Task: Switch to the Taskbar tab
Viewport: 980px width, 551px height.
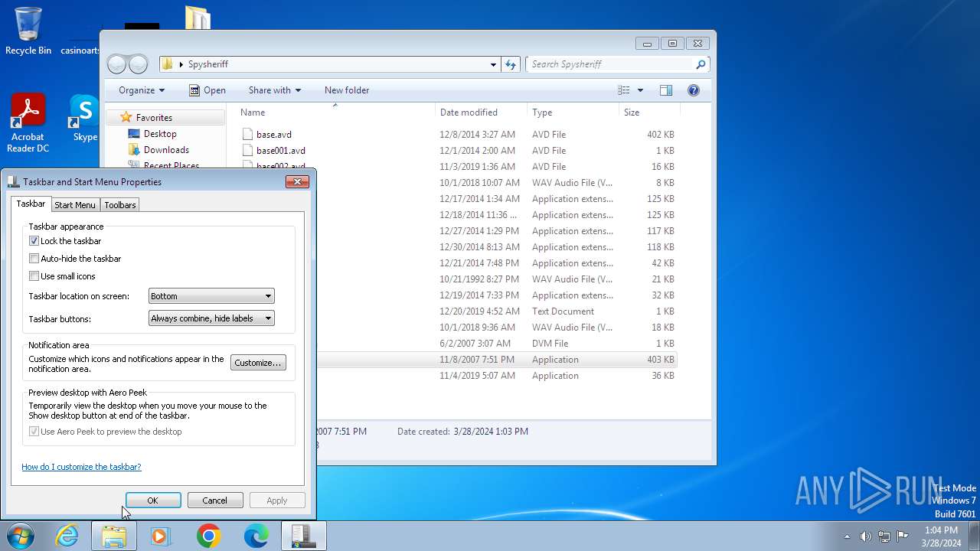Action: pyautogui.click(x=31, y=204)
